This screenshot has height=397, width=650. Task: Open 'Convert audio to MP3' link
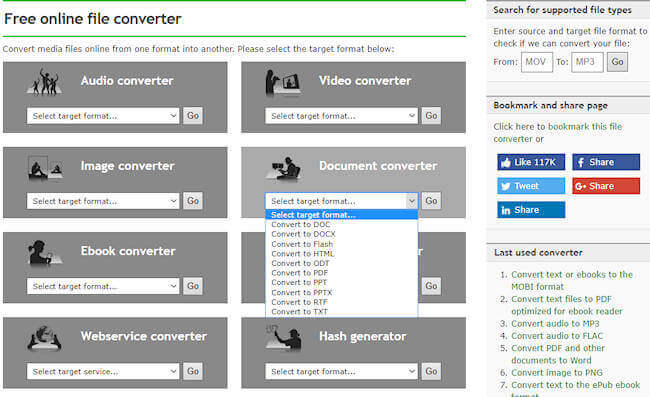pyautogui.click(x=555, y=324)
